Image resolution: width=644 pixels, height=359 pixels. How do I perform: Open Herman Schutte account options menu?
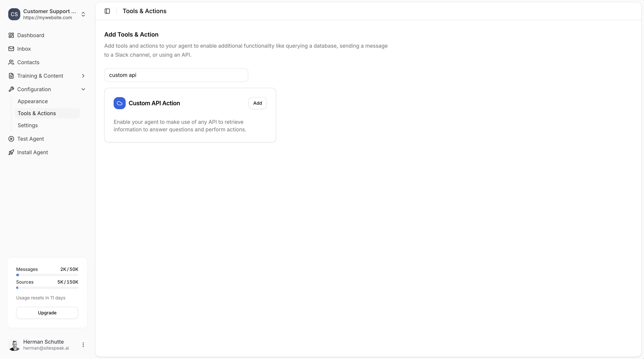point(83,345)
